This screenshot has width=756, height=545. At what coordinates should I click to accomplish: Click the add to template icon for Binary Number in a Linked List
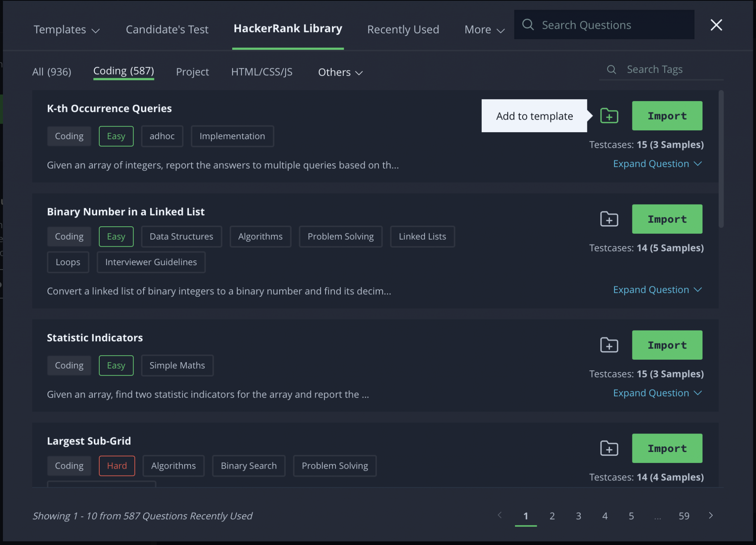pyautogui.click(x=609, y=219)
